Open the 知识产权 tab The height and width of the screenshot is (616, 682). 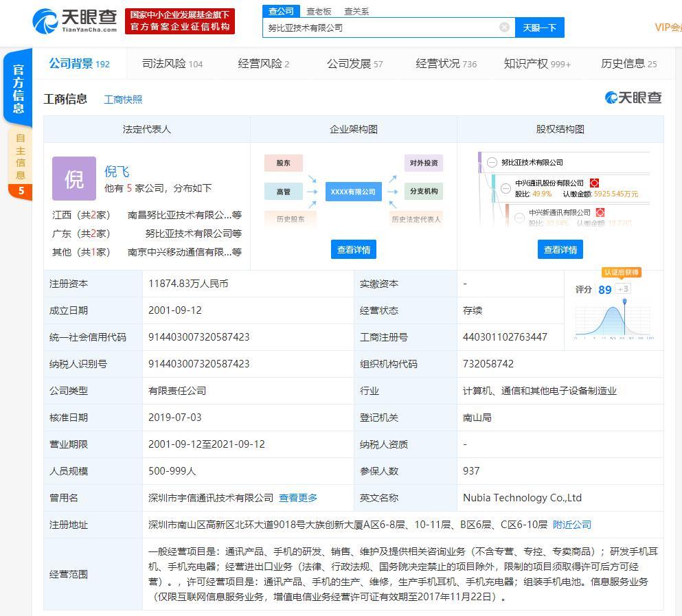537,63
